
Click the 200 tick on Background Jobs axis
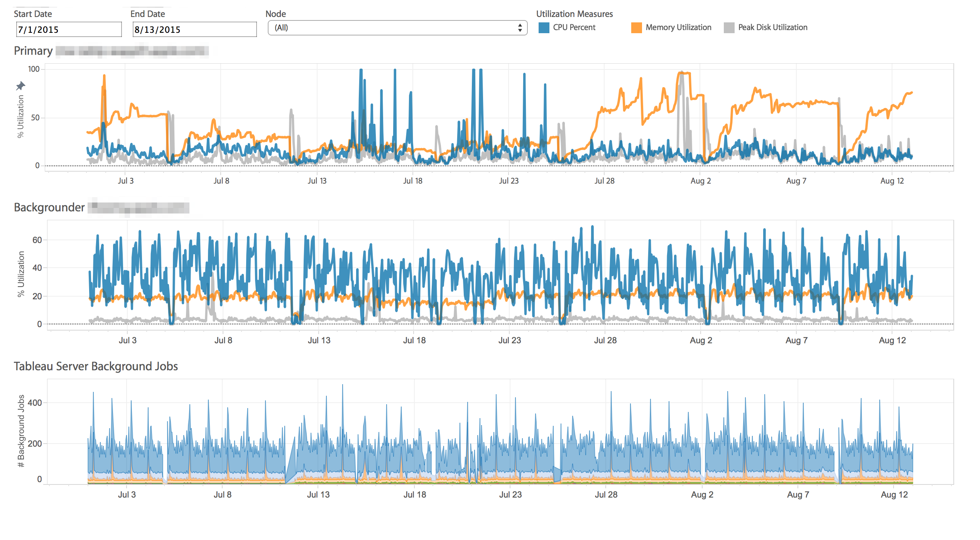(x=35, y=444)
